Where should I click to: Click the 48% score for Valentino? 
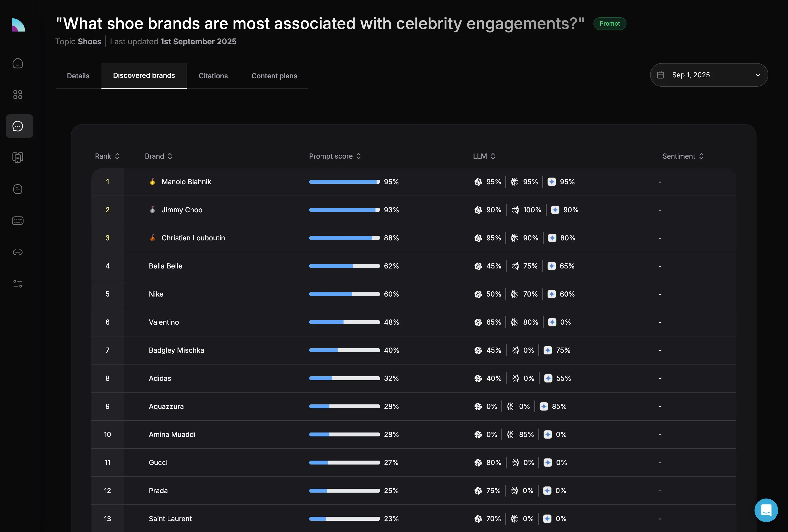[391, 322]
